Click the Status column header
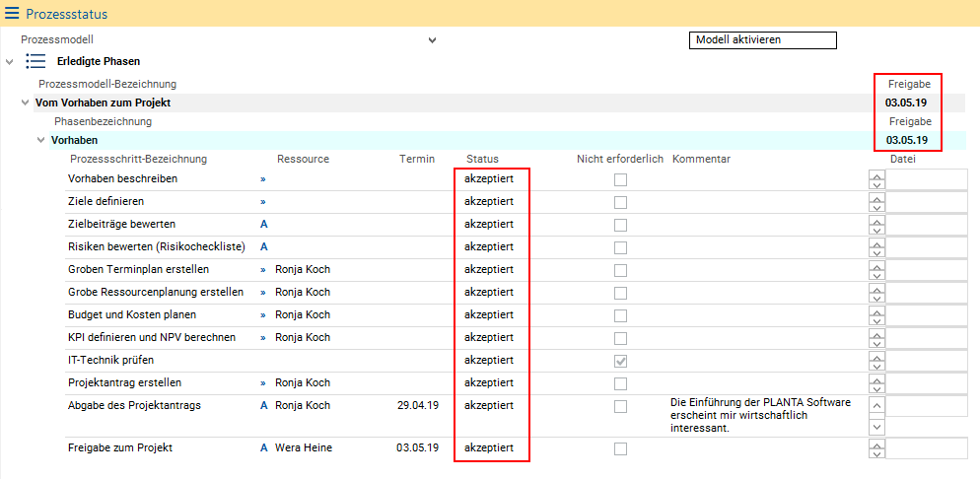 tap(482, 159)
